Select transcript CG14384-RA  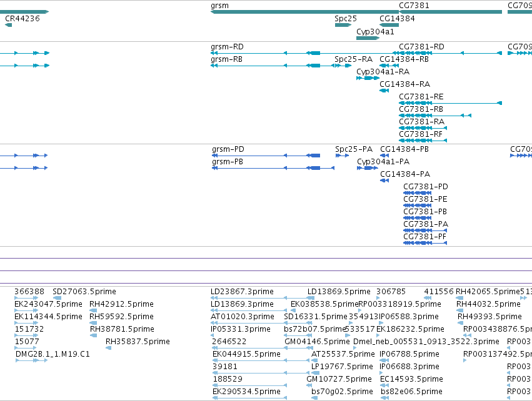384,91
